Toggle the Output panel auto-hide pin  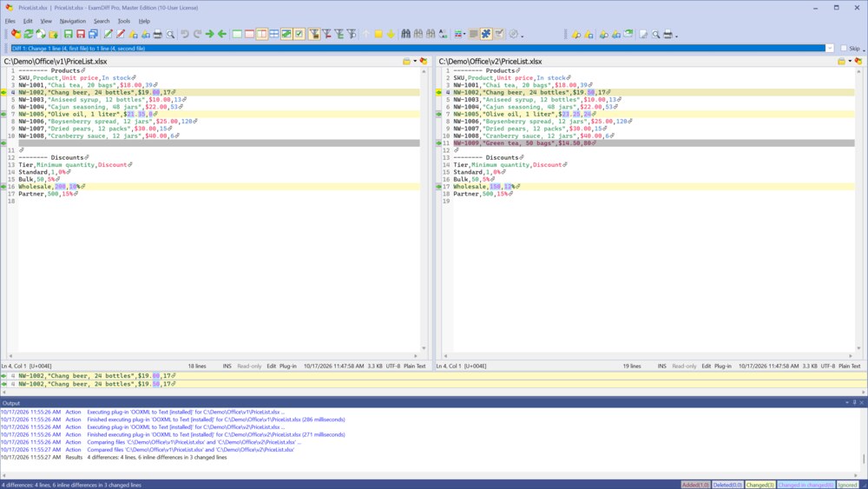pyautogui.click(x=854, y=403)
